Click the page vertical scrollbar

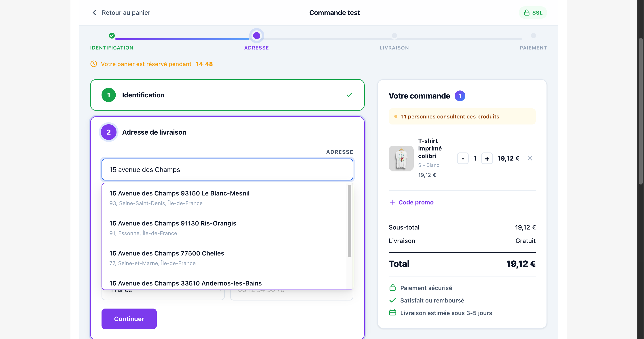pyautogui.click(x=640, y=112)
